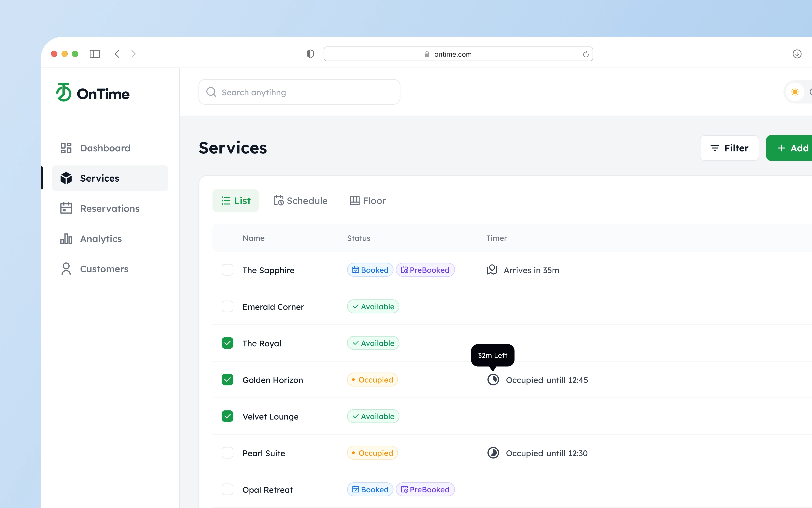Click the Name column header

pos(254,238)
